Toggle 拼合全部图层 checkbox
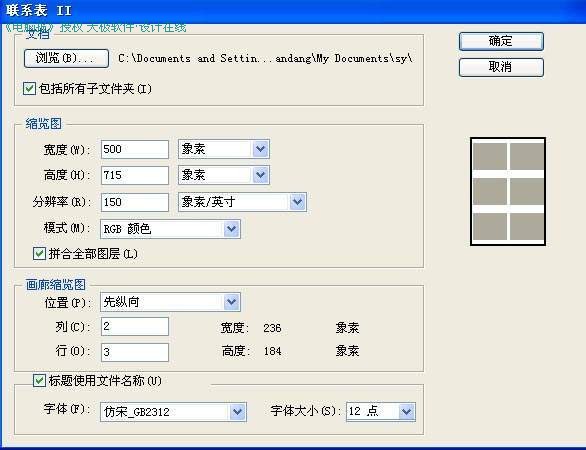Viewport: 586px width, 450px height. [x=39, y=254]
